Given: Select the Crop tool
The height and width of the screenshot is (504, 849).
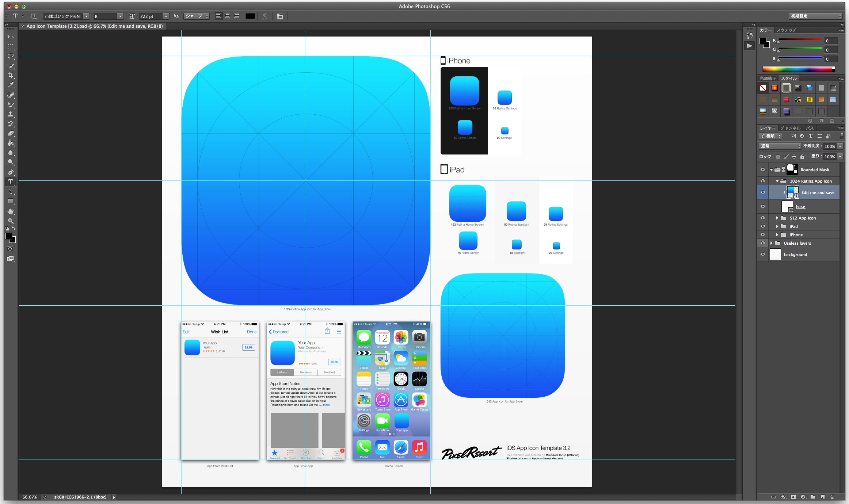Looking at the screenshot, I should tap(11, 75).
